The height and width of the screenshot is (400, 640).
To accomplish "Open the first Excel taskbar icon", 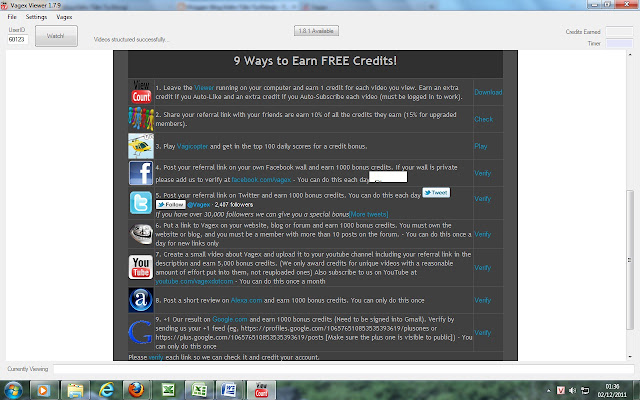I will 168,390.
